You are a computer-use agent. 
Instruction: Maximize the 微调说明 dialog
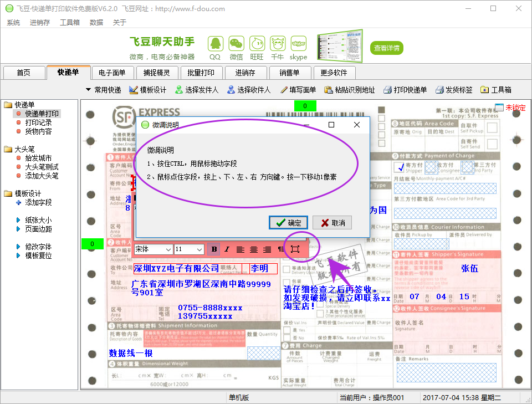click(331, 125)
